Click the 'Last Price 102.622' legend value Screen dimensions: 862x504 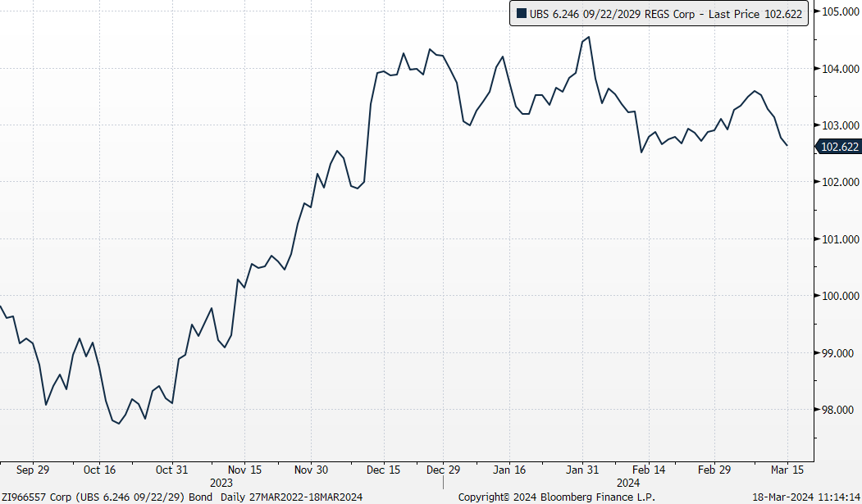(755, 14)
